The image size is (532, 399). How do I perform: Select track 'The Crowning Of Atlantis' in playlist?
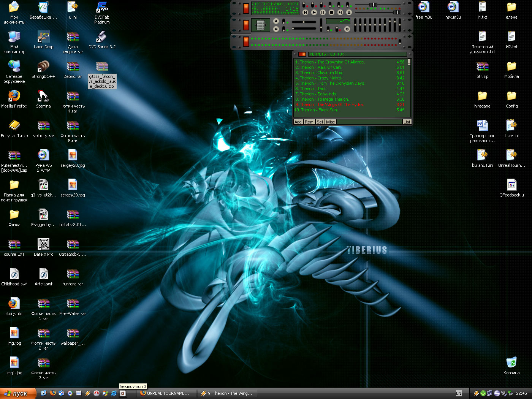click(350, 62)
